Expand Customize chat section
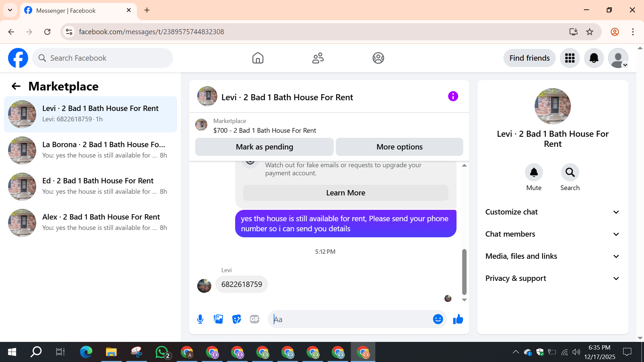644x362 pixels. (552, 212)
